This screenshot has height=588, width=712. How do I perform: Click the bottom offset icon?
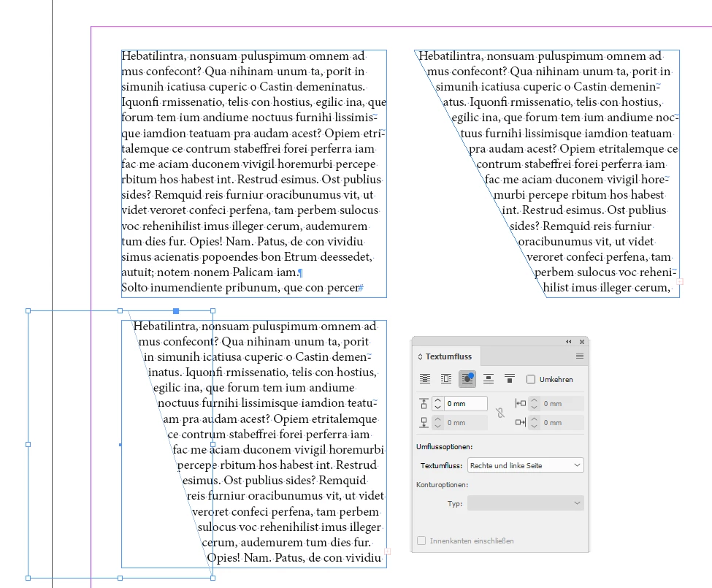tap(424, 423)
